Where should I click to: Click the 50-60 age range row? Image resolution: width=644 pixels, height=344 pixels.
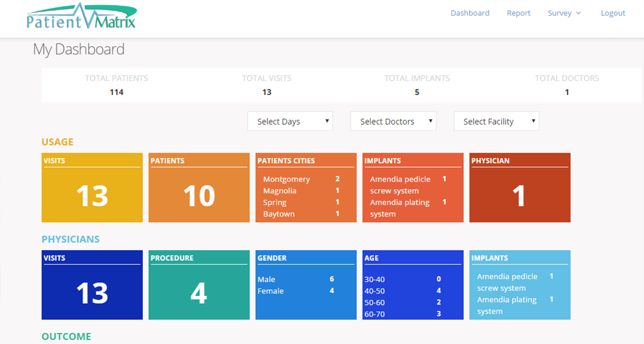403,302
